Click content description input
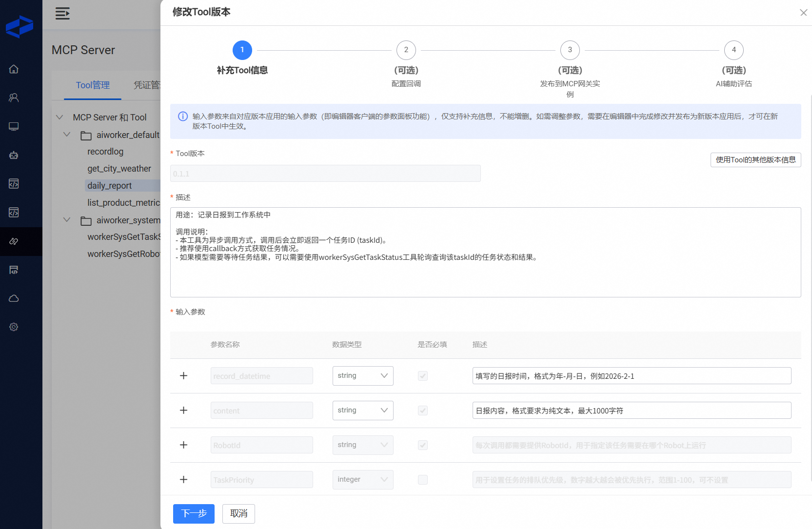Screen dimensions: 812x529 [632, 411]
